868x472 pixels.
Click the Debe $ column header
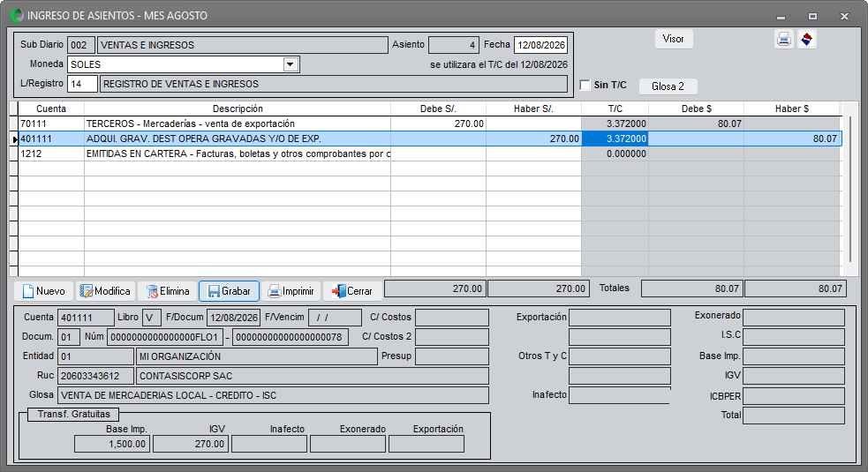pos(696,109)
